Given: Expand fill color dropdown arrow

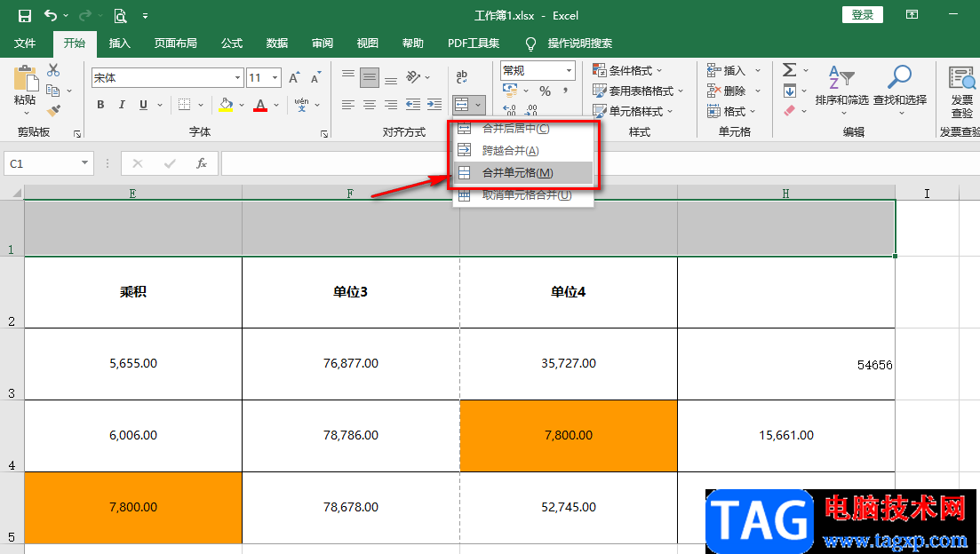Looking at the screenshot, I should pos(242,105).
